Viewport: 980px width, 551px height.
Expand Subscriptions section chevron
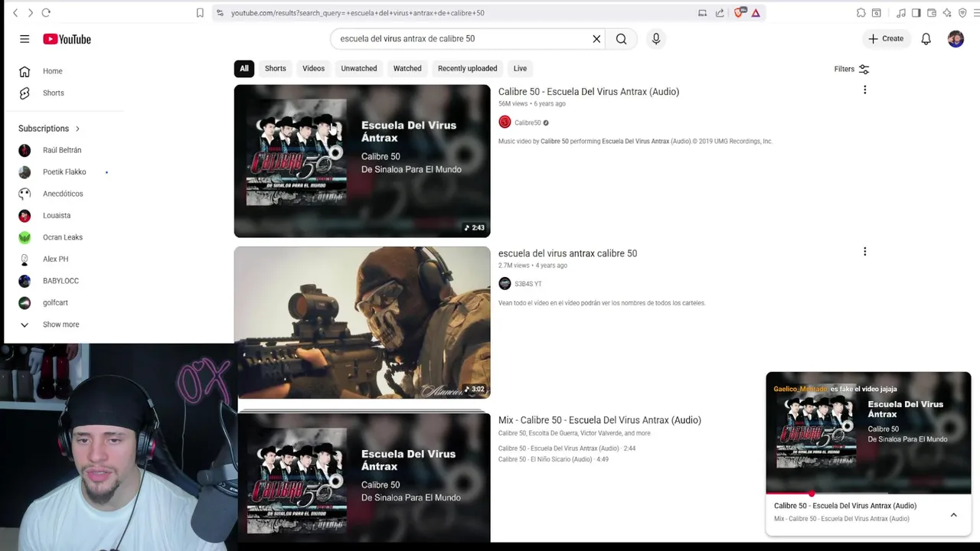[77, 129]
